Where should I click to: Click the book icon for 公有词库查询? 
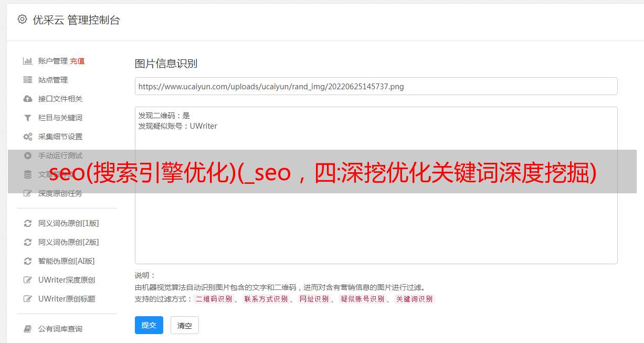click(28, 329)
